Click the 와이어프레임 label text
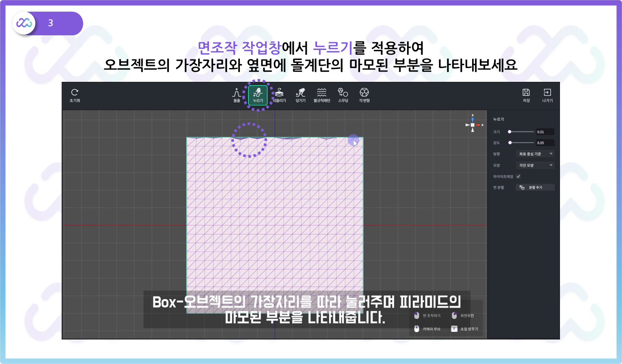Viewport: 622px width, 364px height. (x=503, y=177)
